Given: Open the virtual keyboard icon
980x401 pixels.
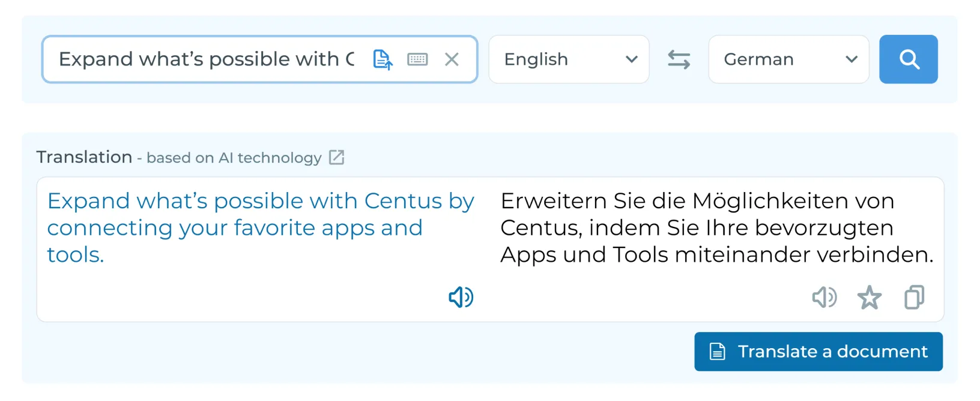Looking at the screenshot, I should pos(417,59).
